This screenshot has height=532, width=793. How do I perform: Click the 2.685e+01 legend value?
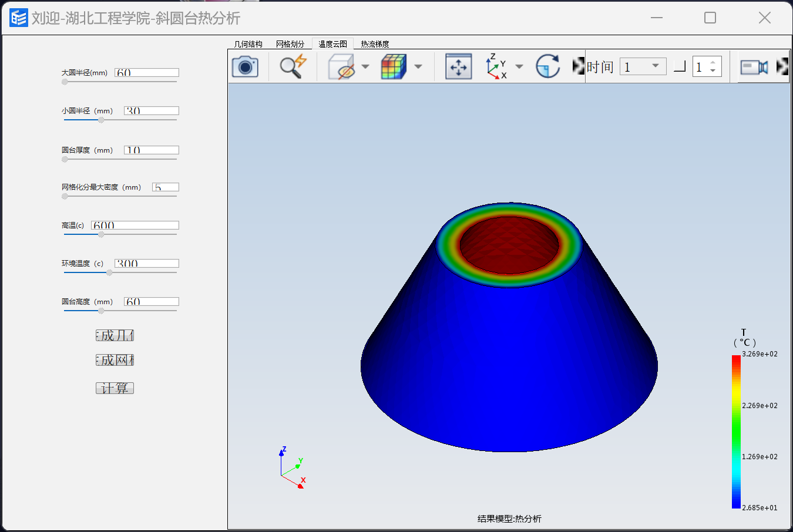pos(760,508)
